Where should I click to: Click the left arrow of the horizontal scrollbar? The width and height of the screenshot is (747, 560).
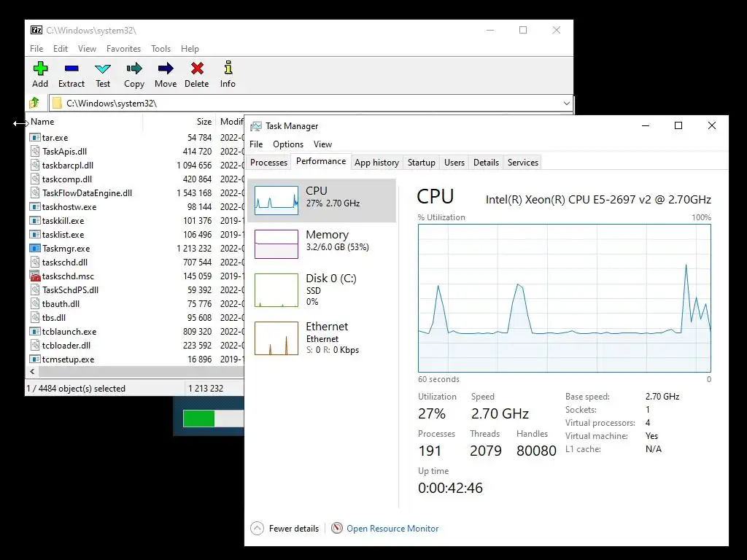tap(32, 371)
